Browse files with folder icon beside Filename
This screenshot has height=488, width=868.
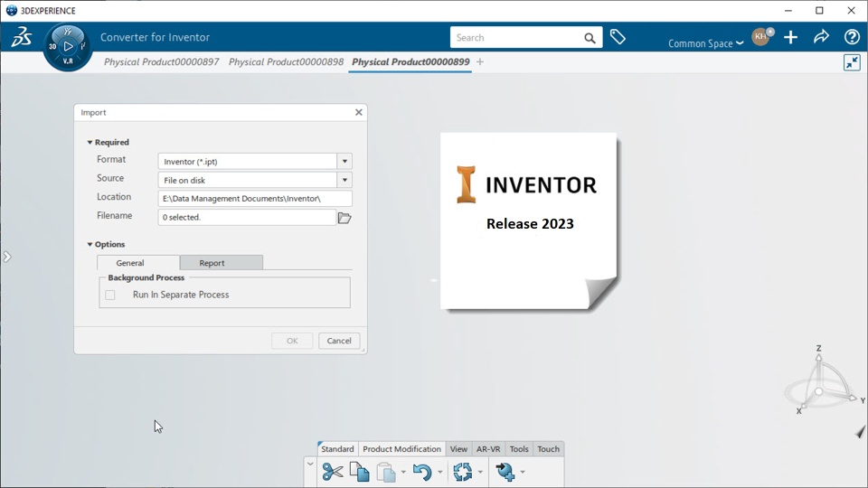pyautogui.click(x=344, y=218)
